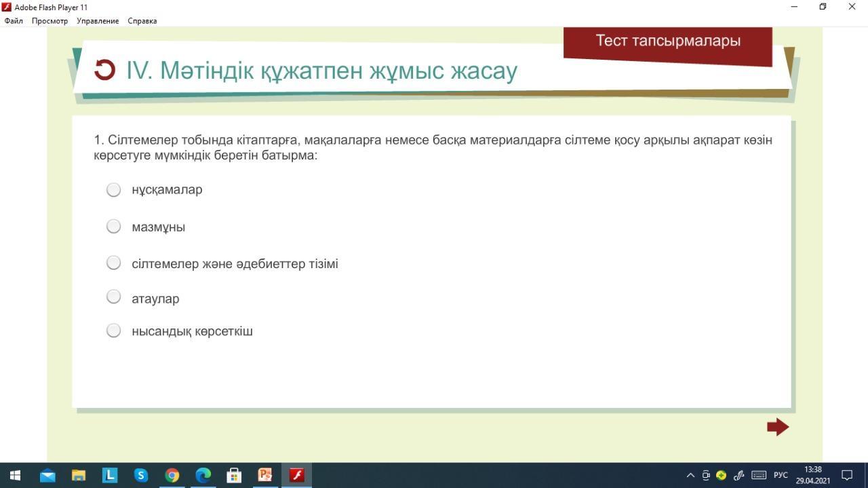Select the "мазмұны" radio button
Image resolution: width=868 pixels, height=488 pixels.
coord(114,227)
